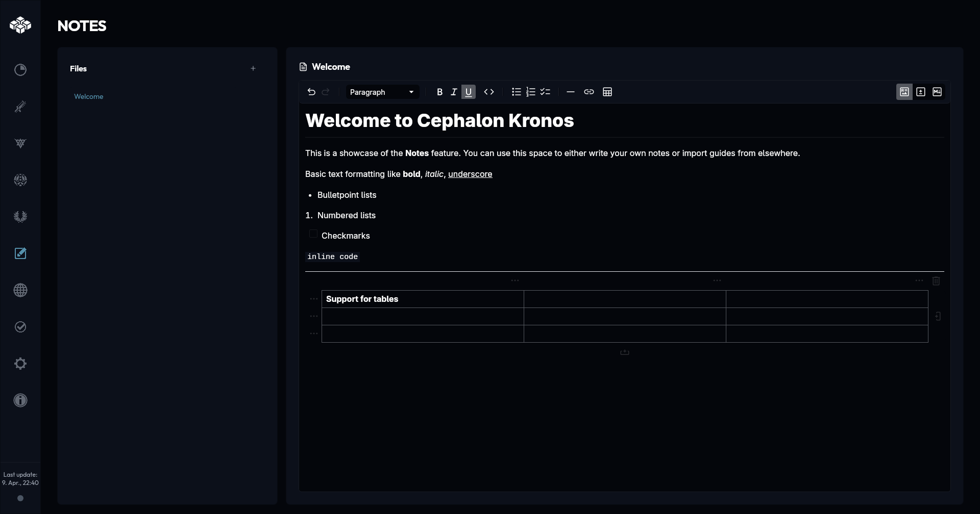Open the Settings gear in the sidebar
Viewport: 980px width, 514px height.
pos(20,363)
